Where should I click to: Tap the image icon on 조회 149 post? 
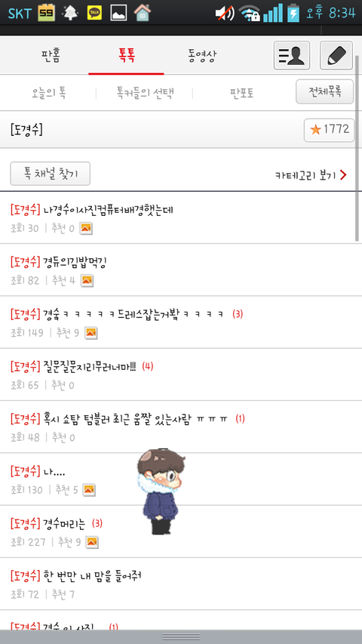tap(90, 333)
